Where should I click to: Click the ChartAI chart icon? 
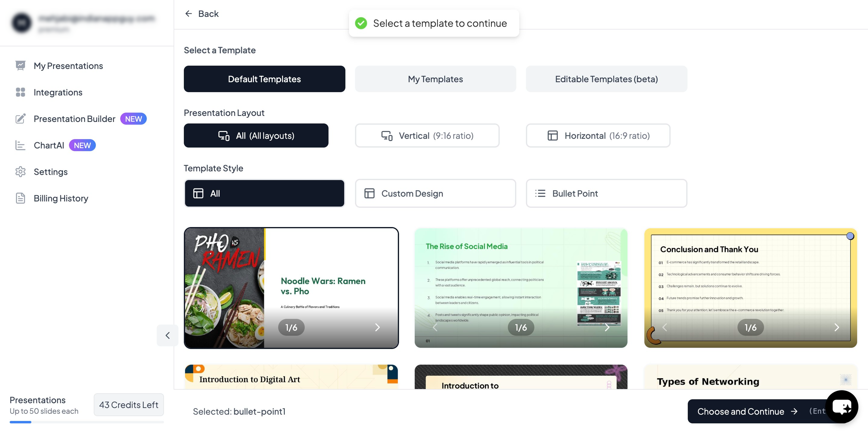coord(20,145)
